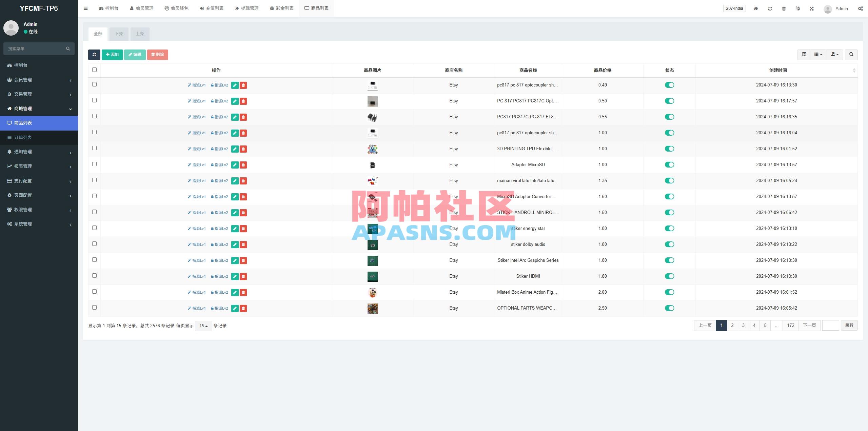
Task: Check the select-all checkbox in header
Action: click(94, 70)
